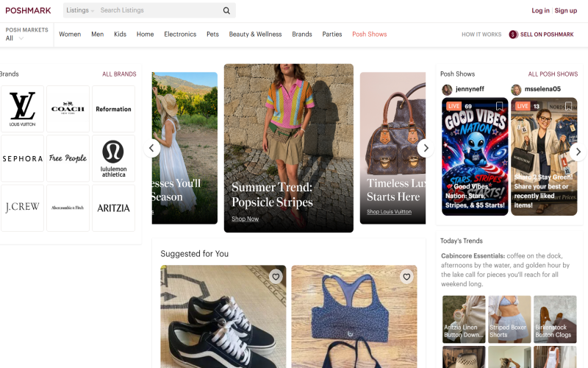This screenshot has height=368, width=588.
Task: Open the Brands menu item
Action: point(302,34)
